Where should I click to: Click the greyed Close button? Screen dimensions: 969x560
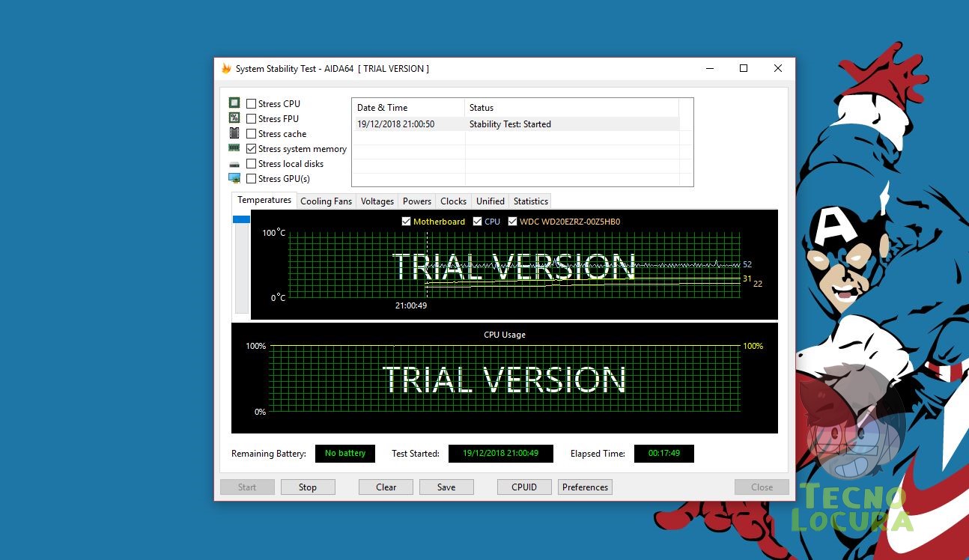pos(762,487)
